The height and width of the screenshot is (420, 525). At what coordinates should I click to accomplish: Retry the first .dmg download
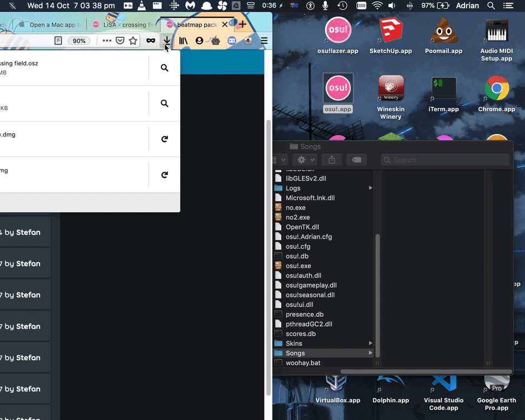pyautogui.click(x=164, y=139)
